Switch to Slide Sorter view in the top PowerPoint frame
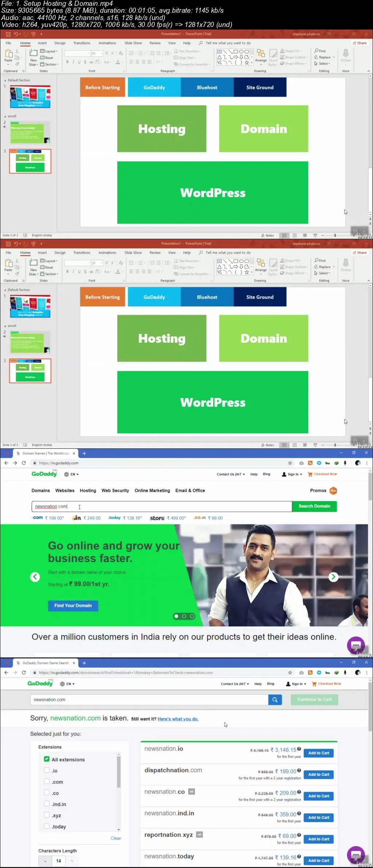The height and width of the screenshot is (868, 373). (295, 236)
